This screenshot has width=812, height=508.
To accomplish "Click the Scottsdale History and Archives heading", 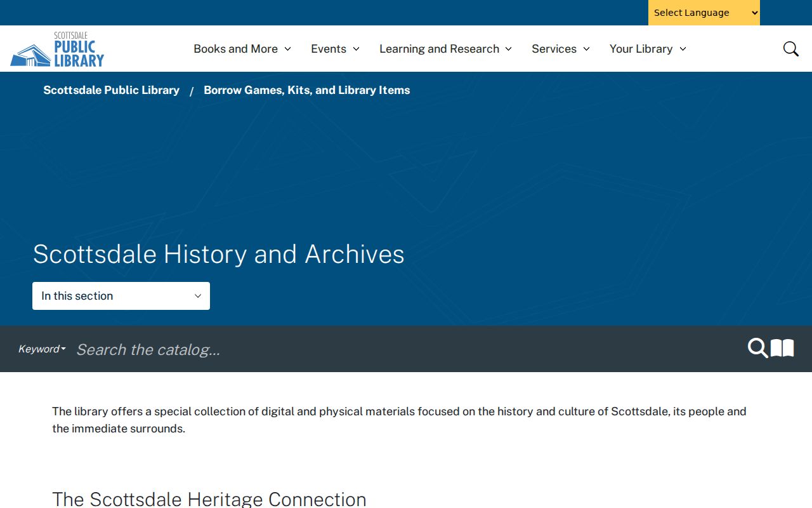I will (x=219, y=254).
